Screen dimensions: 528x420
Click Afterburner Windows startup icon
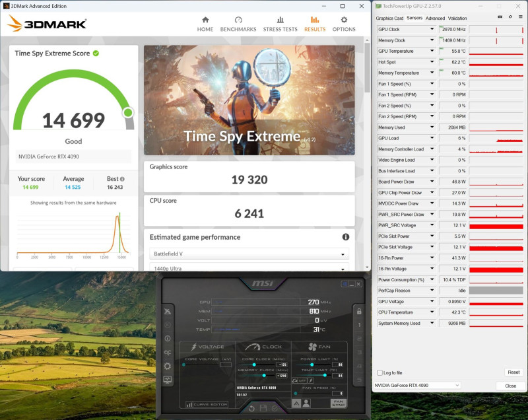pyautogui.click(x=344, y=284)
